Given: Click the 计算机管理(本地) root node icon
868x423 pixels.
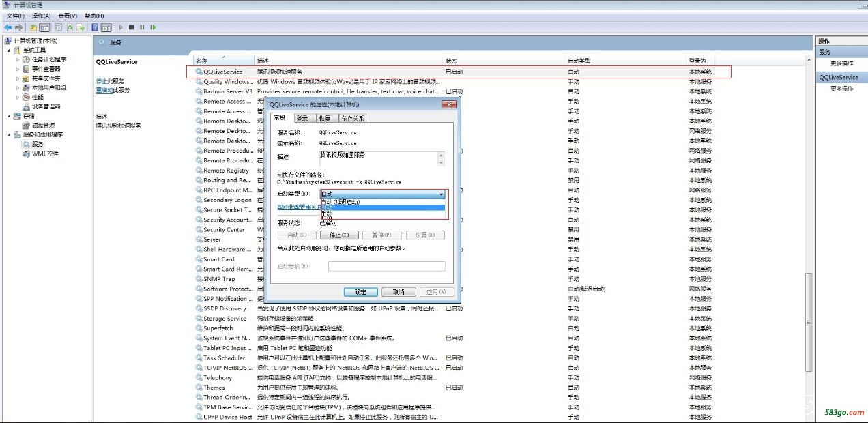Looking at the screenshot, I should pyautogui.click(x=8, y=41).
